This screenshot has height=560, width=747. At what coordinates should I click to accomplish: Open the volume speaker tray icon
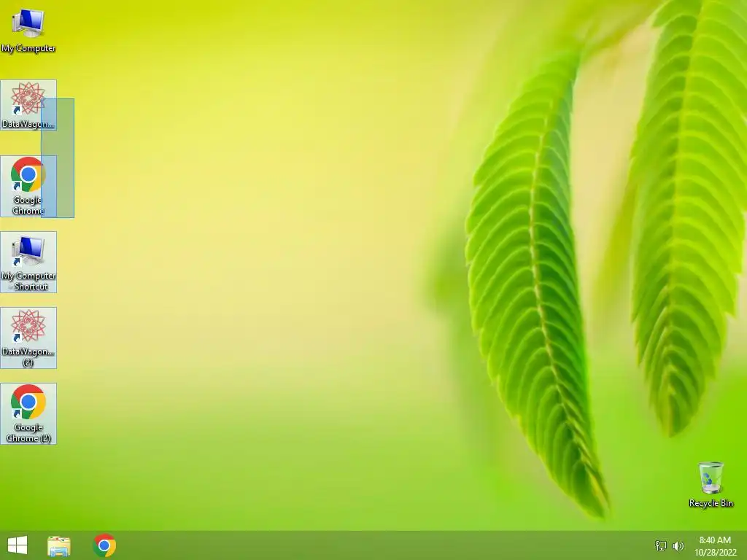coord(678,545)
